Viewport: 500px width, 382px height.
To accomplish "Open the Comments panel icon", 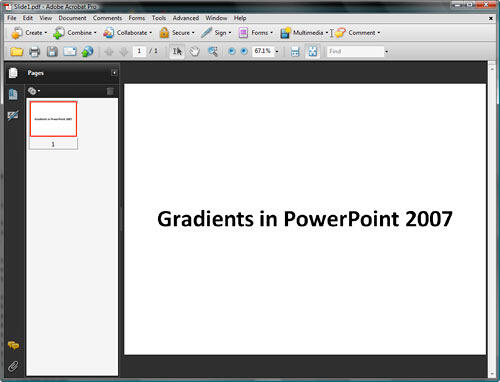I will coord(13,345).
